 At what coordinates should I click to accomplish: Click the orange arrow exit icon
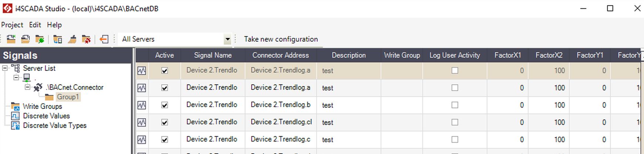104,39
